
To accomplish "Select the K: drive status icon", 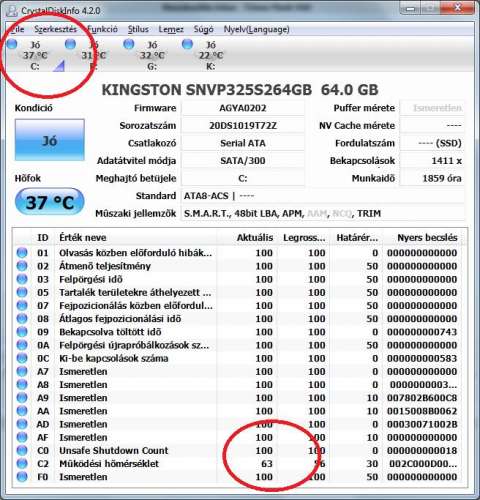I will [x=187, y=44].
